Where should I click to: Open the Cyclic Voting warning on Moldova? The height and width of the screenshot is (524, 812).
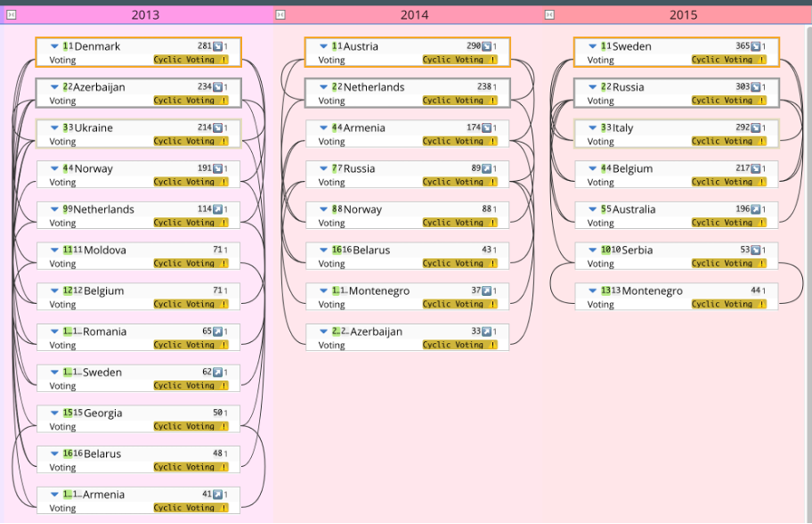tap(191, 263)
